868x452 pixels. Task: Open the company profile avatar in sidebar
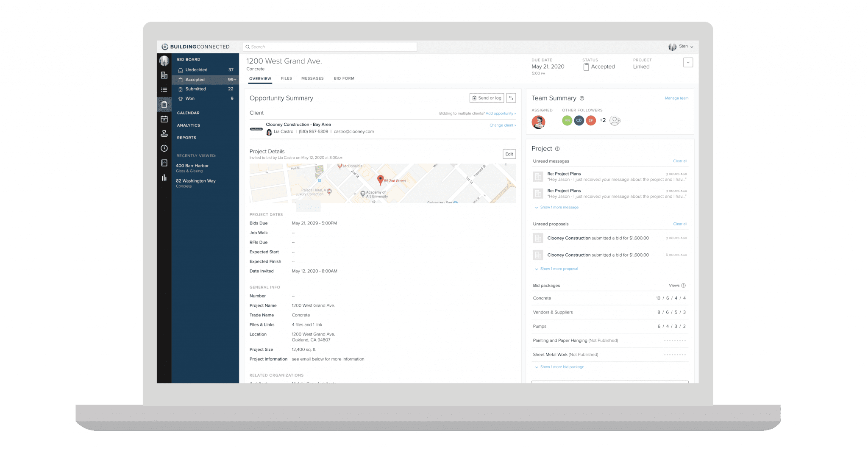click(164, 61)
